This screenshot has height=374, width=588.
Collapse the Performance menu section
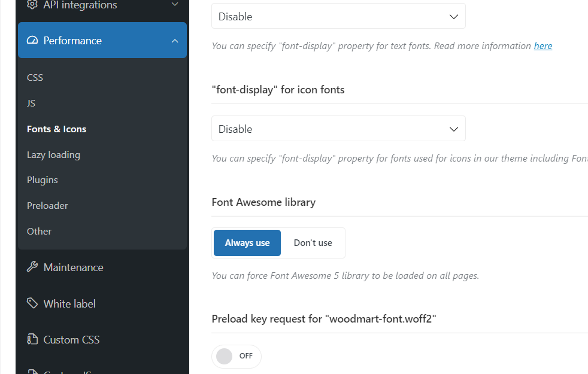(175, 41)
